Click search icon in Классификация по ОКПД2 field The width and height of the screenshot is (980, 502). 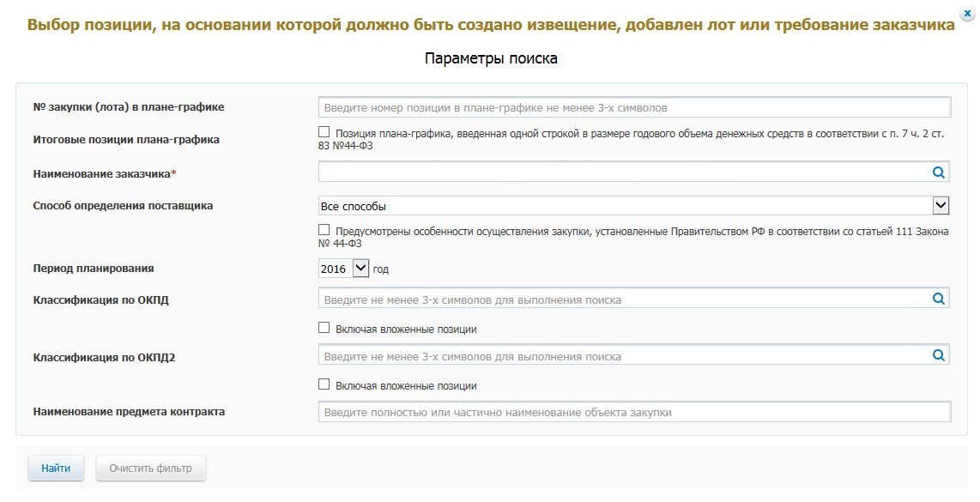(x=939, y=355)
